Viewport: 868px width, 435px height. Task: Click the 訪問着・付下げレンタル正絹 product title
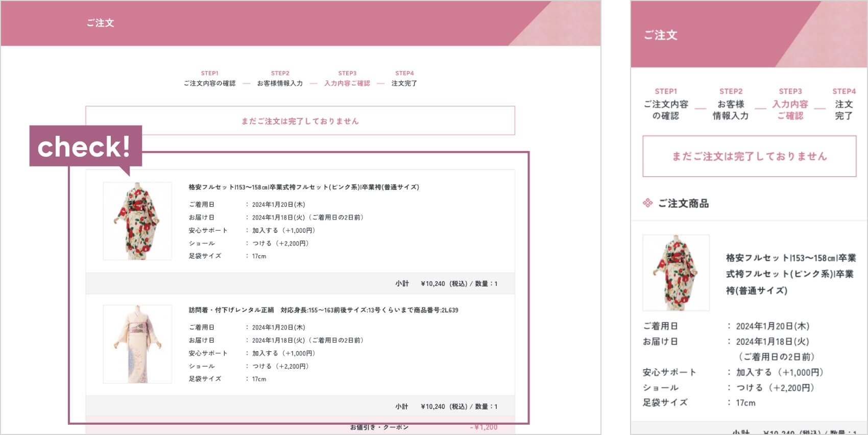click(x=323, y=310)
